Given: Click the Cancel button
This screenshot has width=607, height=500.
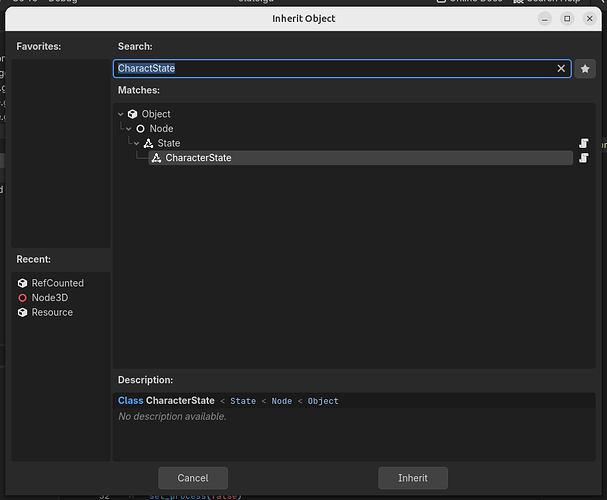Looking at the screenshot, I should tap(193, 478).
